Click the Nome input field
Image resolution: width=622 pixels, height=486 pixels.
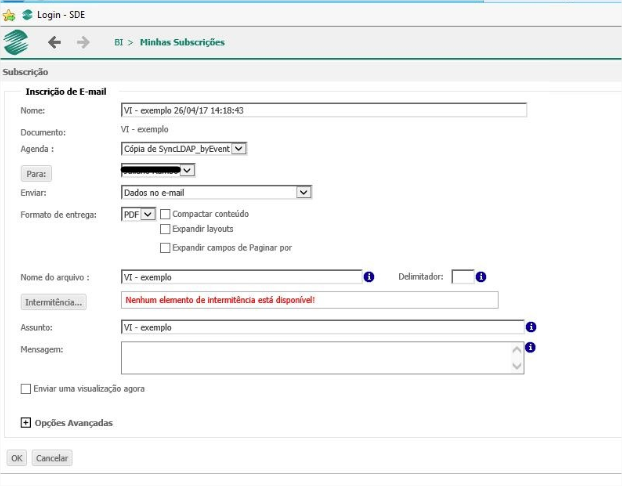[x=324, y=110]
